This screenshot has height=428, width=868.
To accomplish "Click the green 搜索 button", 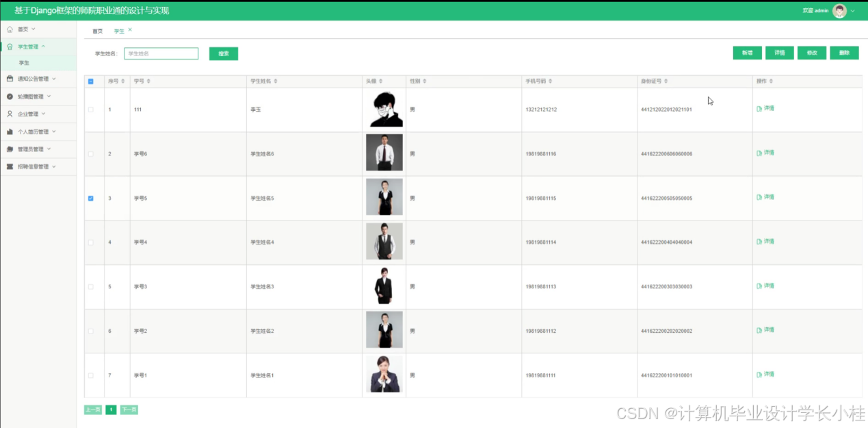I will tap(223, 53).
